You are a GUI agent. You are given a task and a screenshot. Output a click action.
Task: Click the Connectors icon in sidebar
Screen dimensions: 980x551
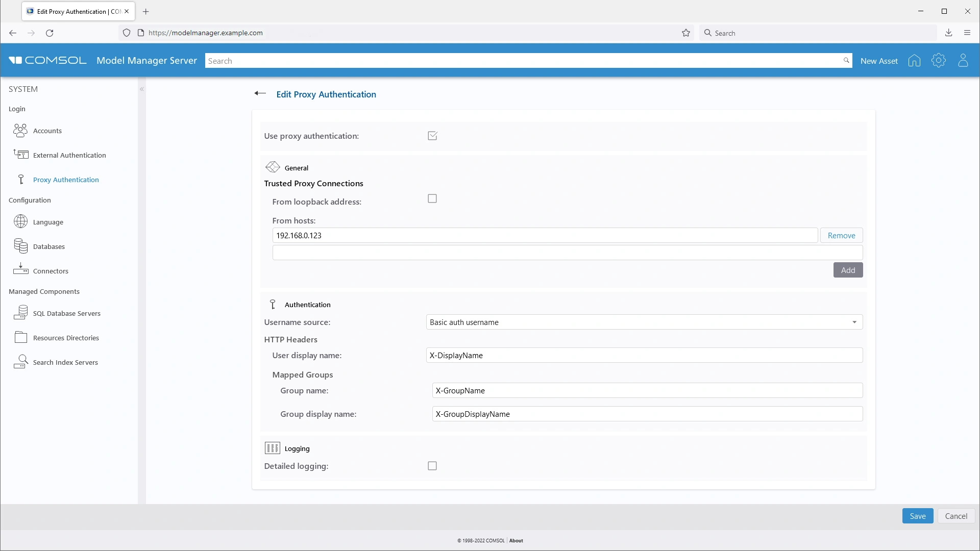20,270
